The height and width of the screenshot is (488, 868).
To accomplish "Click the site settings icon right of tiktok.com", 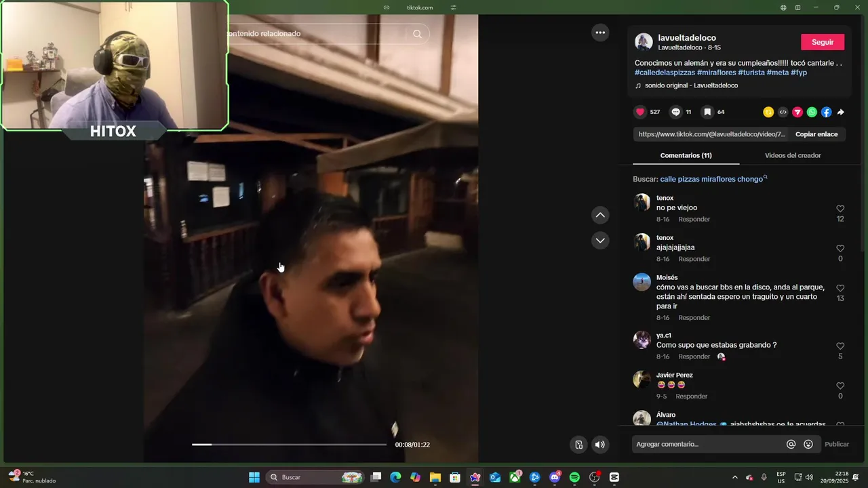I will (x=454, y=7).
